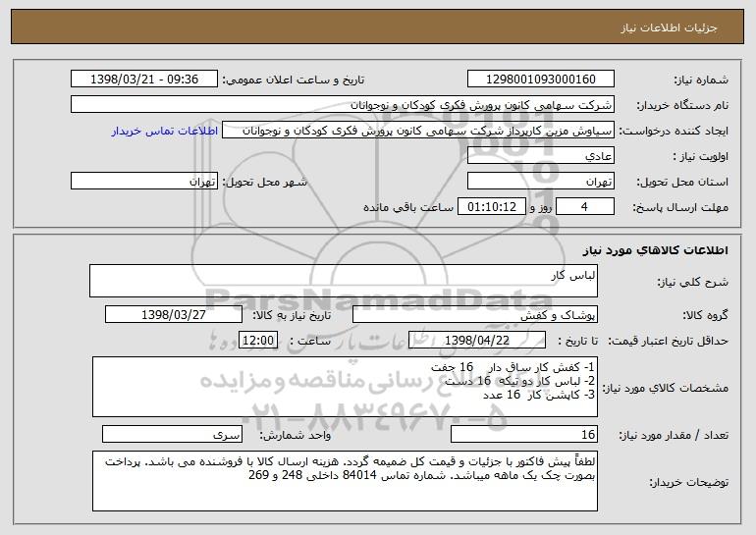This screenshot has width=756, height=535.
Task: Click the ساعت field showing 12:00
Action: (x=258, y=340)
